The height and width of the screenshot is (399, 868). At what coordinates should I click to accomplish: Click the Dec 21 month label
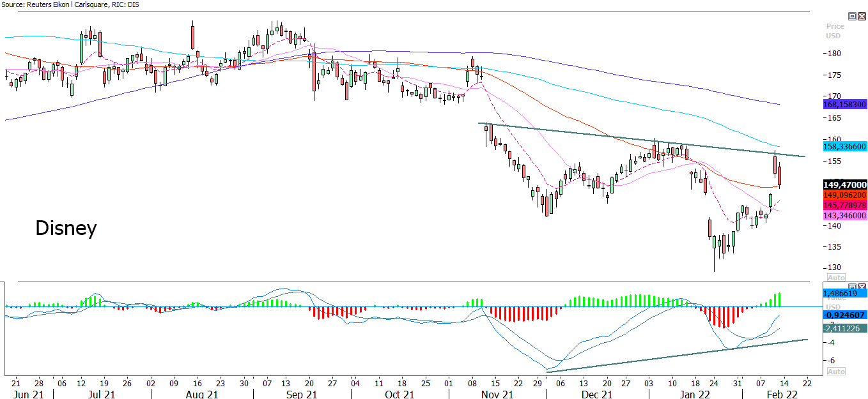tap(598, 395)
